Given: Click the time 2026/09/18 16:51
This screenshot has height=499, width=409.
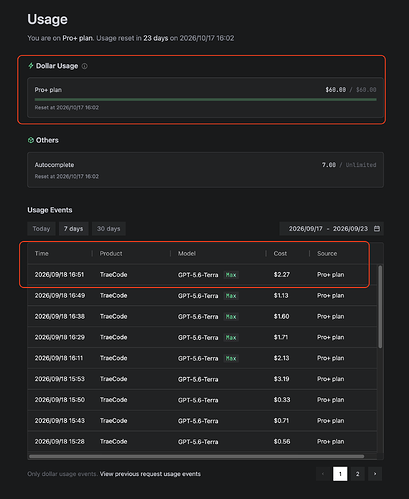Looking at the screenshot, I should coord(59,275).
